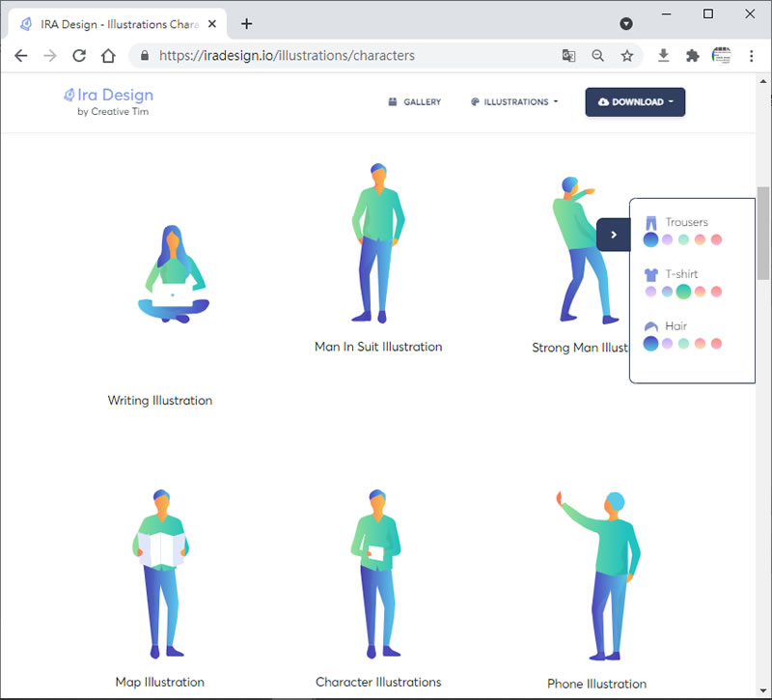The width and height of the screenshot is (772, 700).
Task: Select orange T-shirt color swatch
Action: click(x=700, y=292)
